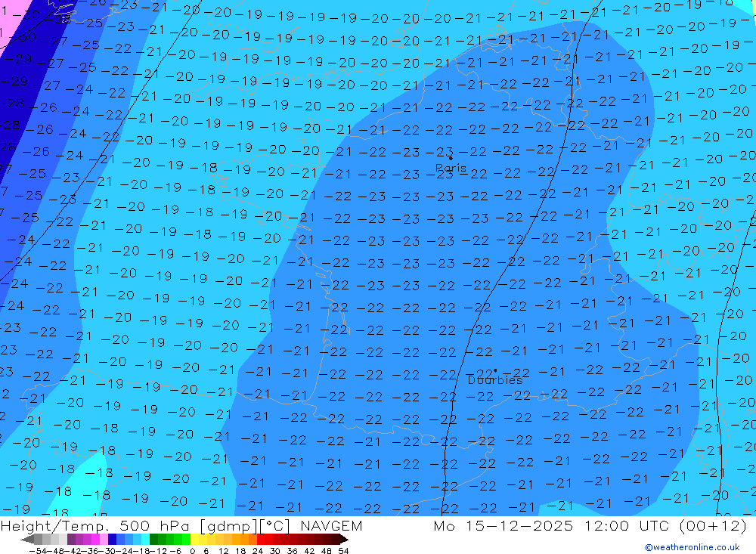This screenshot has width=756, height=554.
Task: Select the bright yellow legend swatch at 0
Action: tap(195, 540)
